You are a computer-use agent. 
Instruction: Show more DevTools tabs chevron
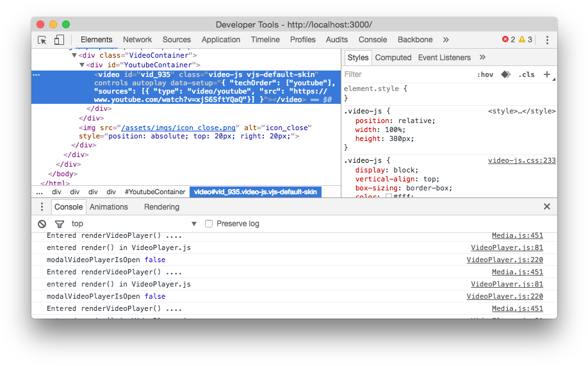[x=446, y=40]
